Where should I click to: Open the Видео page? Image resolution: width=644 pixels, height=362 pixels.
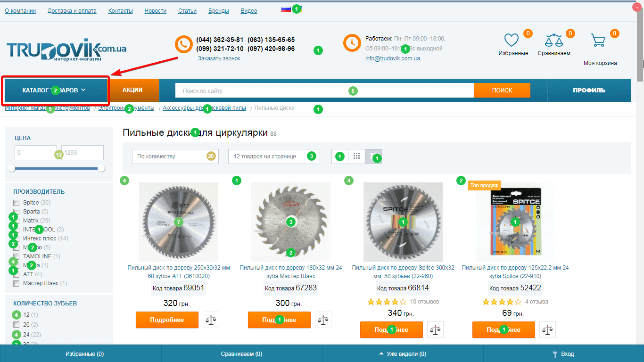point(249,11)
